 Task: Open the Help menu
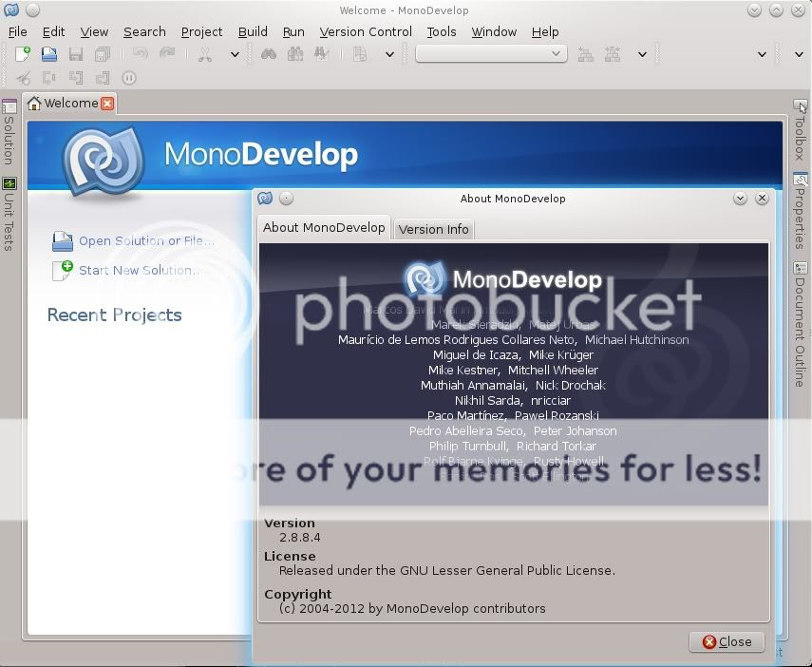(x=545, y=31)
